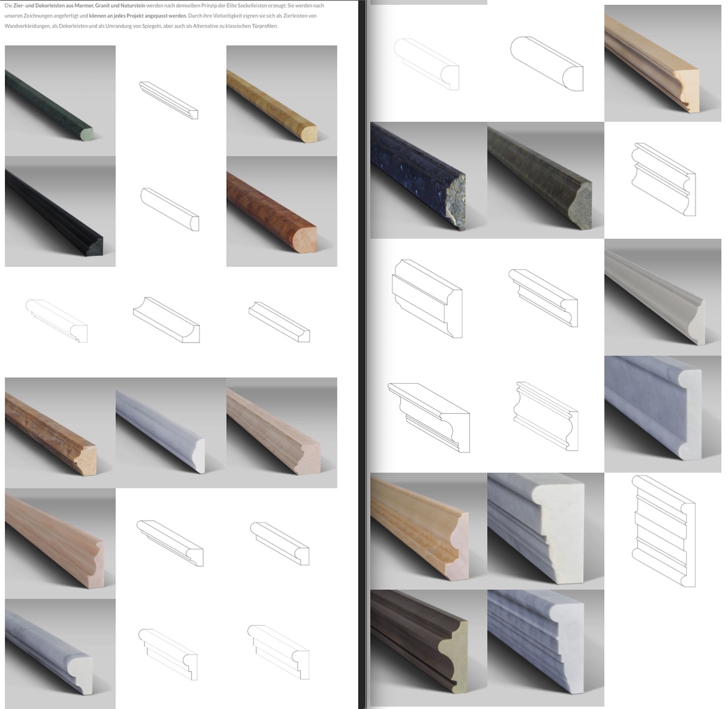Image resolution: width=728 pixels, height=709 pixels.
Task: Click the grey stepped marble molding at bottom right
Action: click(x=545, y=648)
